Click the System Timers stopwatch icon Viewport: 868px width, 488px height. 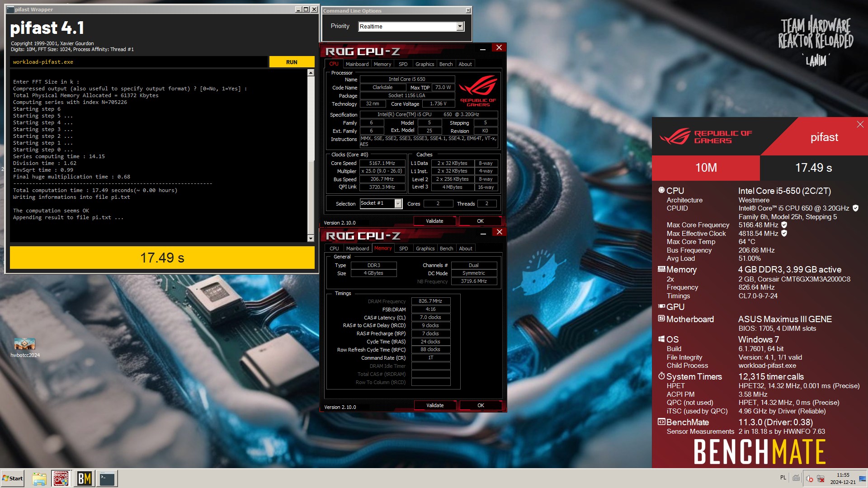pos(661,376)
